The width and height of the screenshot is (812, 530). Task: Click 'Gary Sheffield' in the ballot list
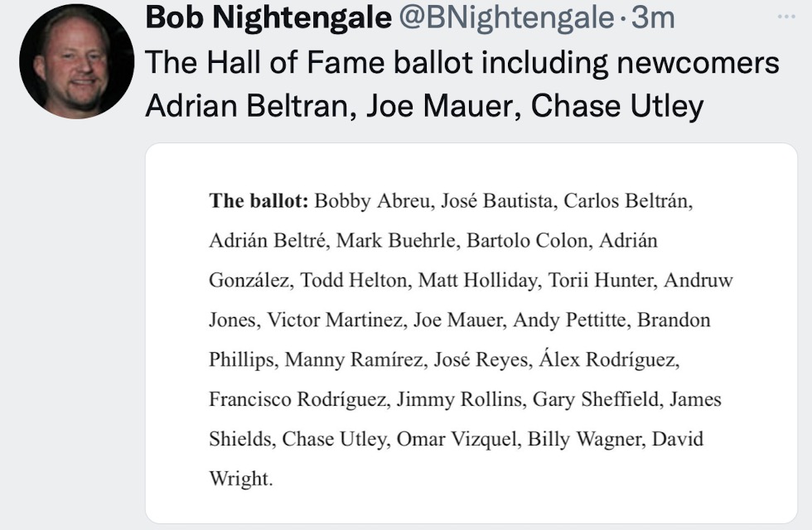(x=596, y=399)
